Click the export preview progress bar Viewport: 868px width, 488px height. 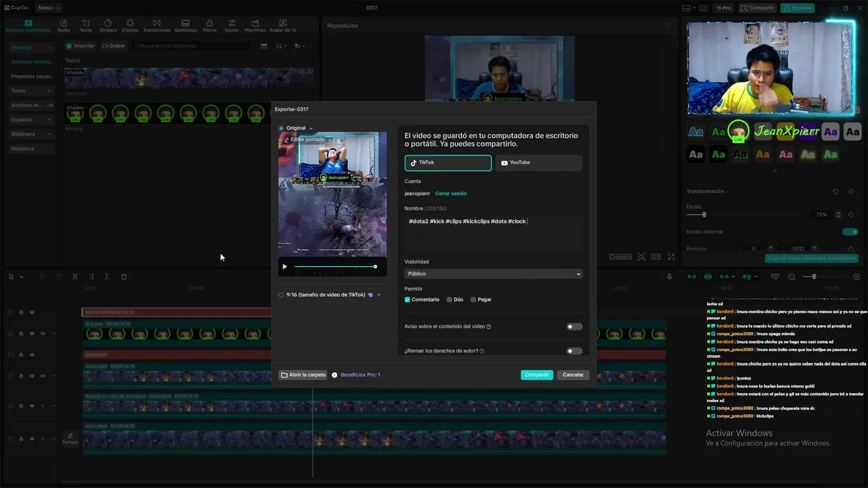pyautogui.click(x=335, y=266)
